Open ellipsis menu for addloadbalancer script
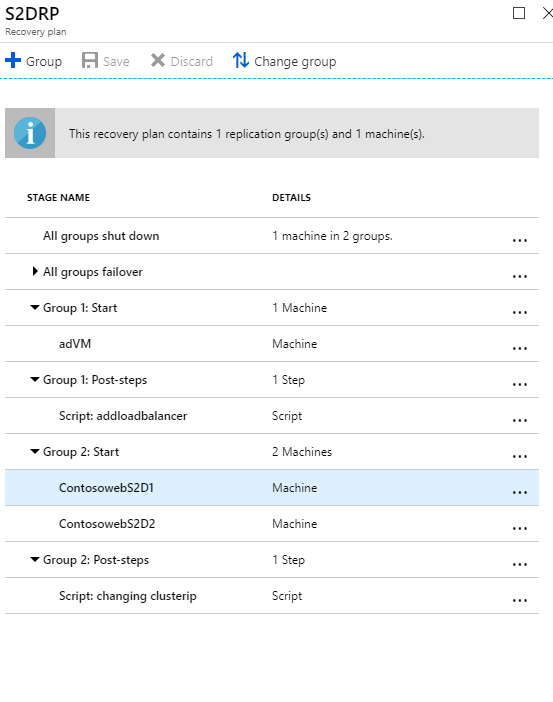The height and width of the screenshot is (702, 553). (x=519, y=420)
